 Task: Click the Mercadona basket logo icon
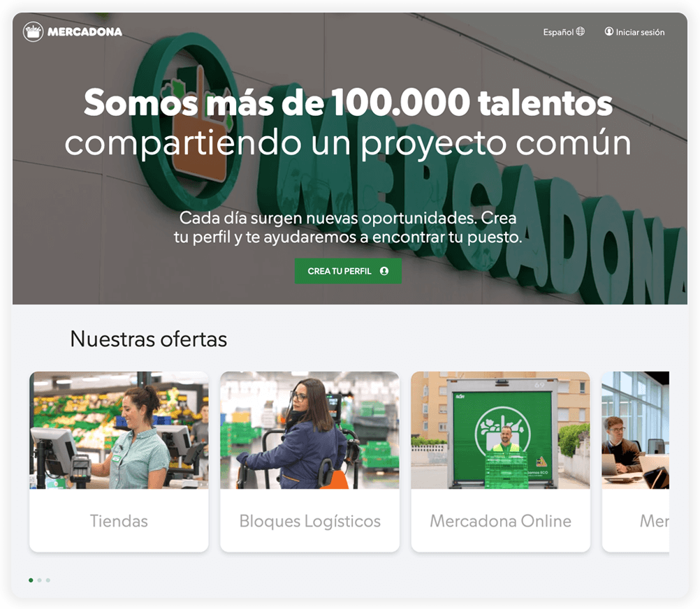coord(33,31)
